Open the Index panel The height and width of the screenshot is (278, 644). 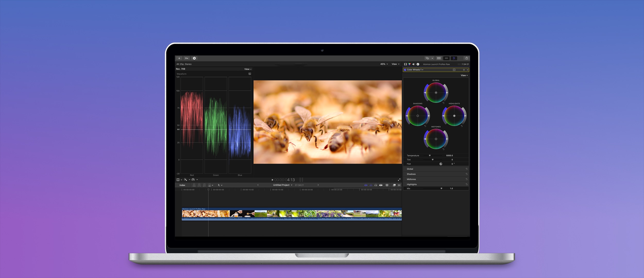coord(182,185)
